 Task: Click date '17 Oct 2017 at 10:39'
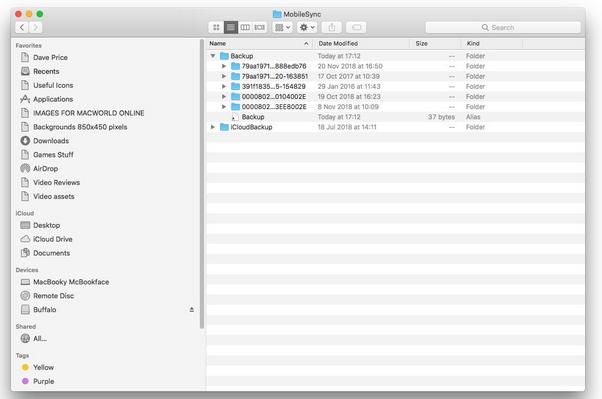point(348,76)
